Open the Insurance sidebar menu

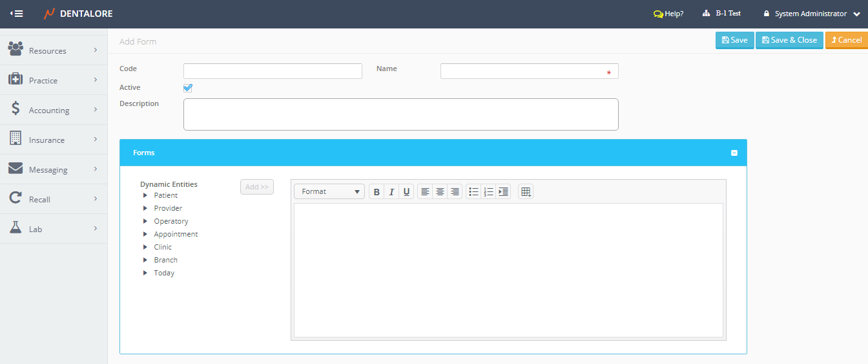click(54, 140)
